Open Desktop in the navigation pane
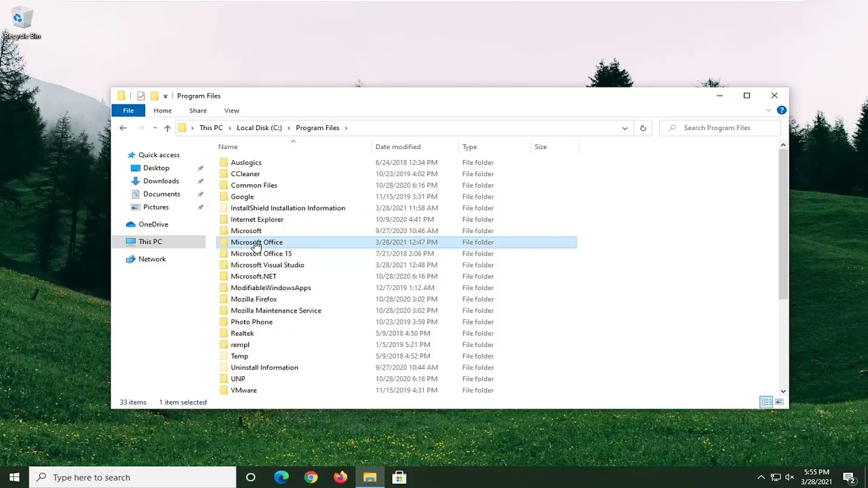 [156, 168]
